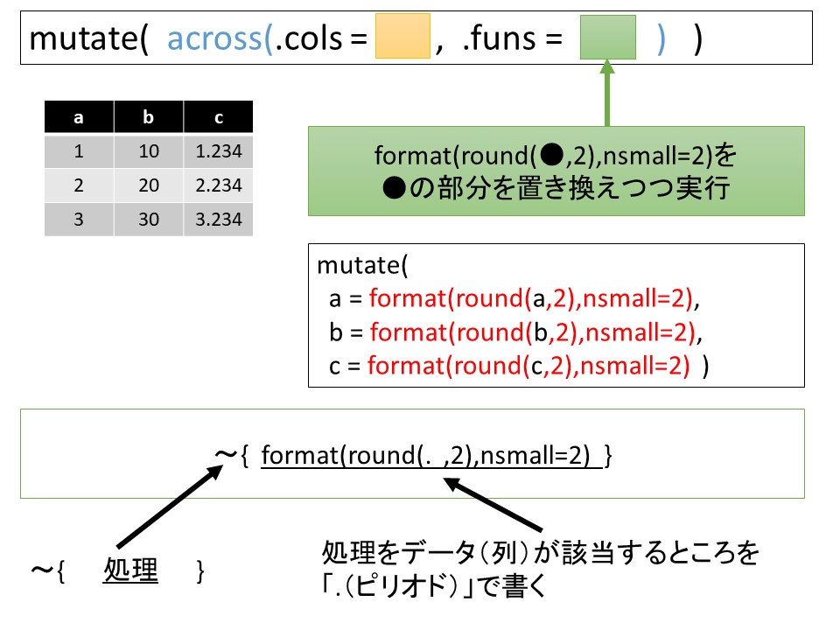Click the table cell containing 3.234
Screen dimensions: 840x630
point(218,219)
